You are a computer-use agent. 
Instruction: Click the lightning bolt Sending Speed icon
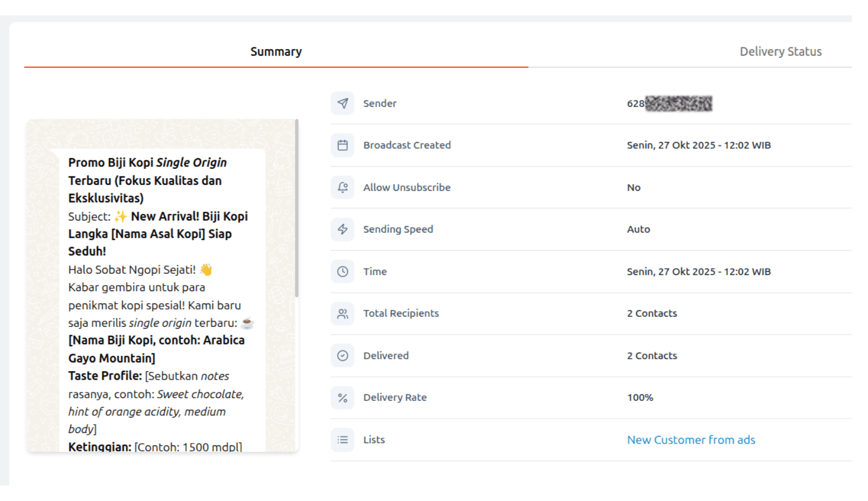(x=343, y=229)
